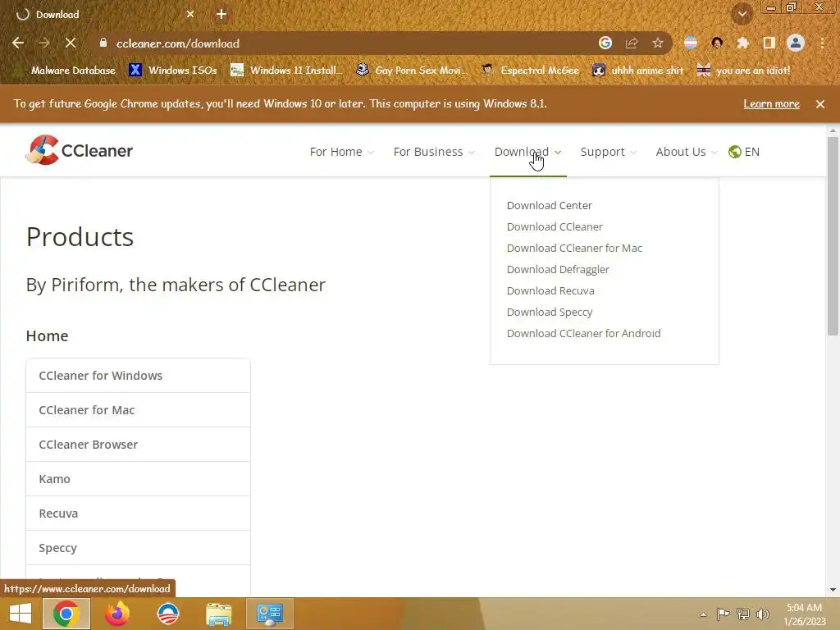Image resolution: width=840 pixels, height=630 pixels.
Task: Open the 'you are an idiot!' bookmark
Action: point(744,71)
